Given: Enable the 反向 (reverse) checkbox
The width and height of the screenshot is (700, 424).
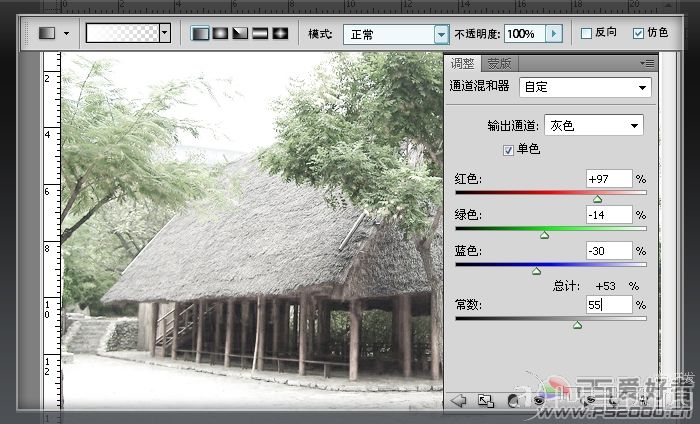Looking at the screenshot, I should 586,33.
